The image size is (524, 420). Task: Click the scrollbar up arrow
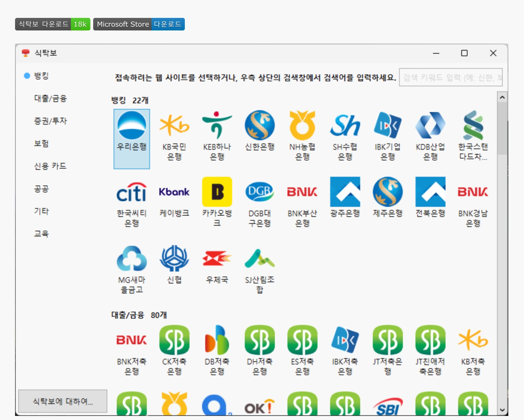tap(502, 97)
